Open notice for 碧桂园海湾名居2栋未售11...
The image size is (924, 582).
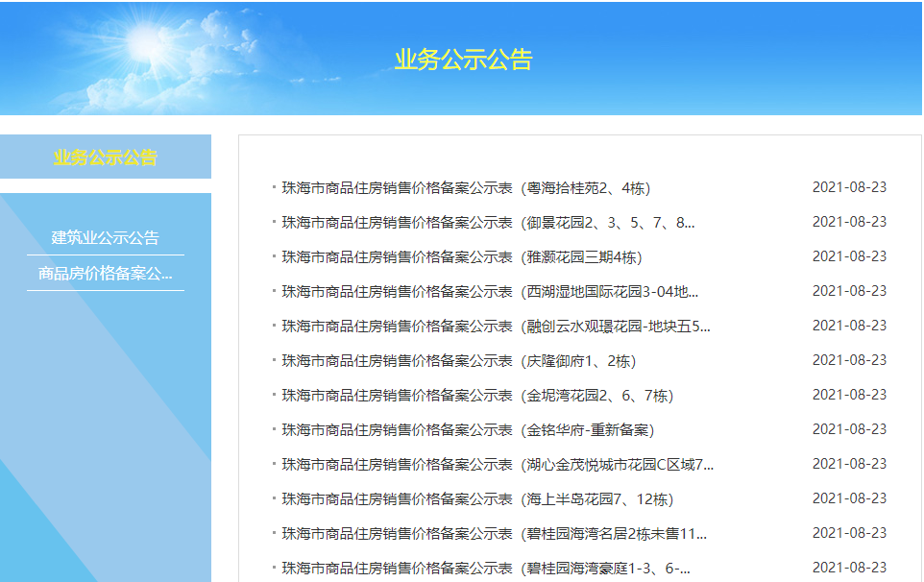[494, 534]
